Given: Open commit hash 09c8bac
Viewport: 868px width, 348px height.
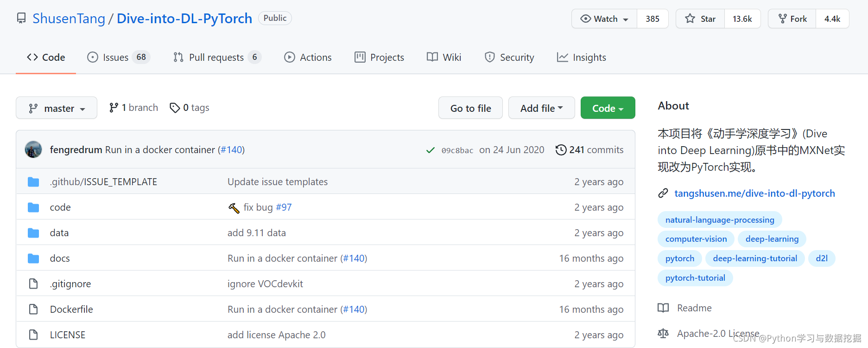Looking at the screenshot, I should pyautogui.click(x=457, y=150).
